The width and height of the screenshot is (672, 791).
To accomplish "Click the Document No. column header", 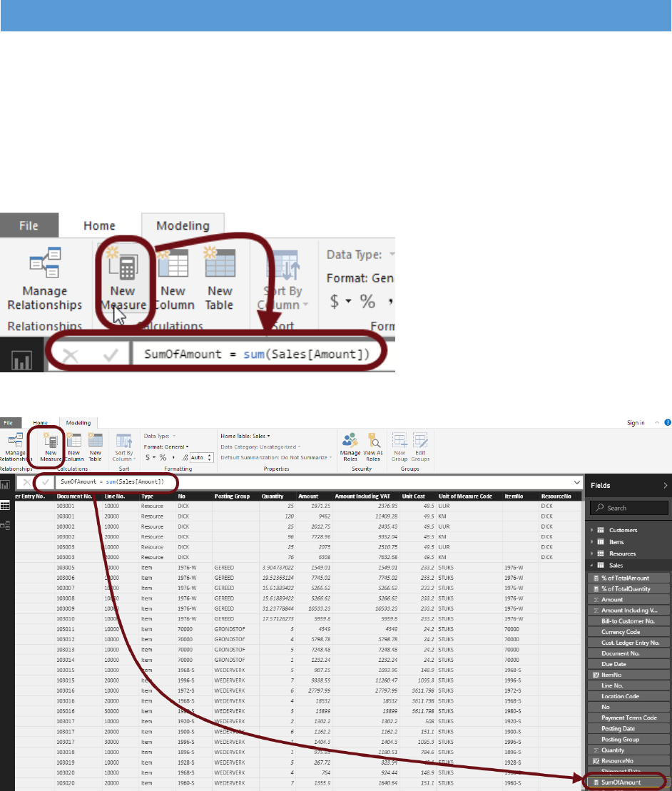I will pyautogui.click(x=78, y=496).
